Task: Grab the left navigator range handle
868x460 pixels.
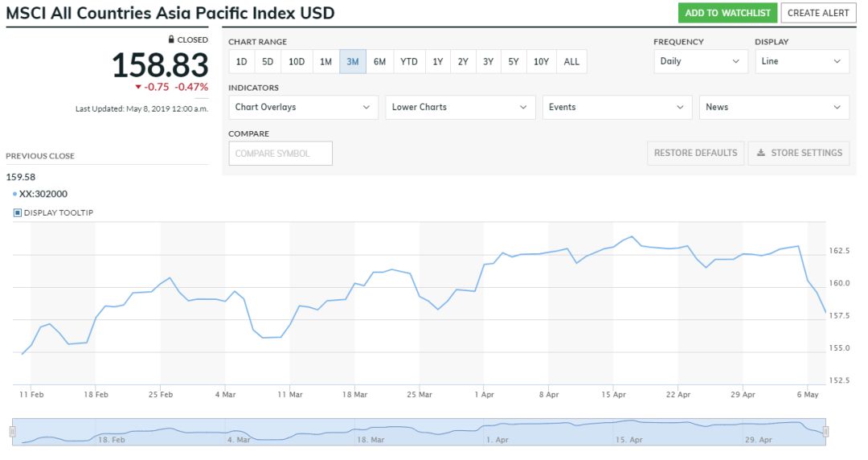Action: [12, 432]
